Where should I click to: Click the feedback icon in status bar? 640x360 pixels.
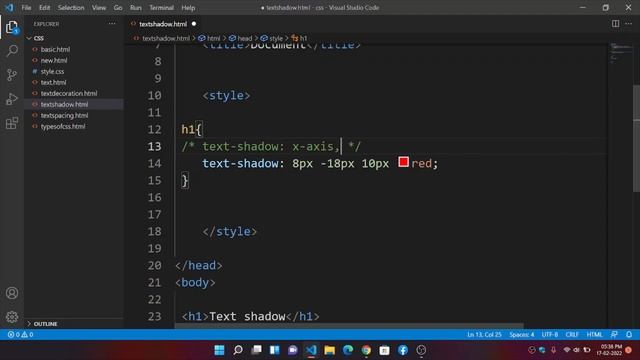(614, 334)
